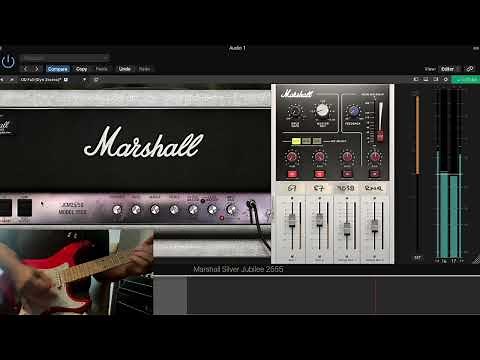Screen dimensions: 480x360
Task: Click the Bass knob on the amp
Action: click(136, 210)
